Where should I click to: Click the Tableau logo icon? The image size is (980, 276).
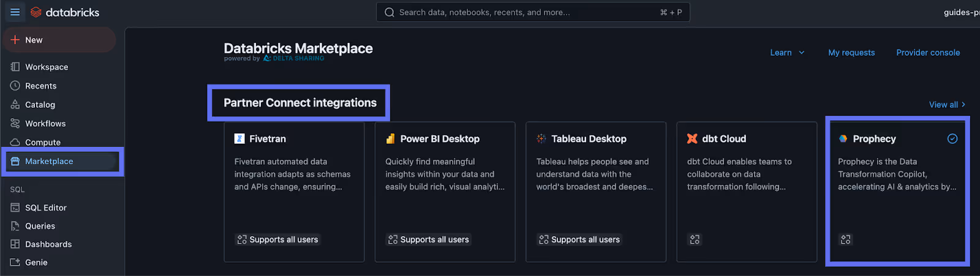[x=541, y=139]
